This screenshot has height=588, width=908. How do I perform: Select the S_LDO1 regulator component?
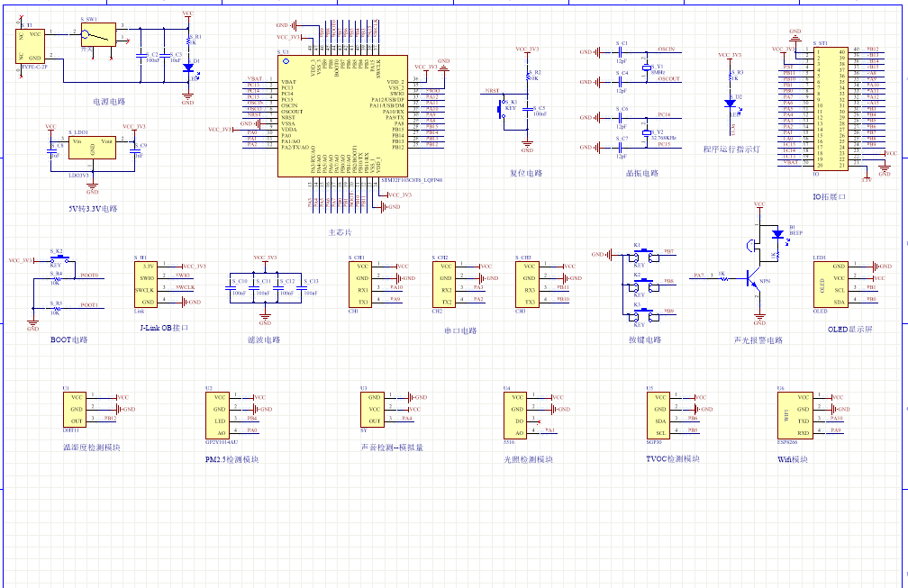pos(92,149)
